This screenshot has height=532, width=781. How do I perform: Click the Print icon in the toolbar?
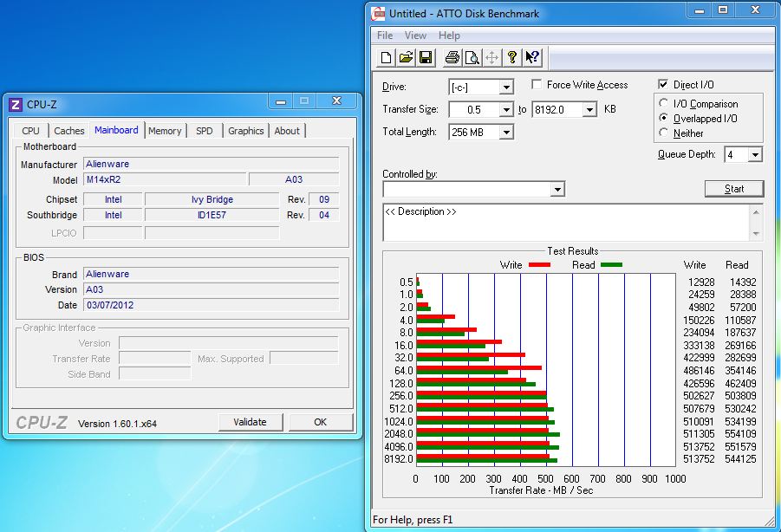click(452, 58)
